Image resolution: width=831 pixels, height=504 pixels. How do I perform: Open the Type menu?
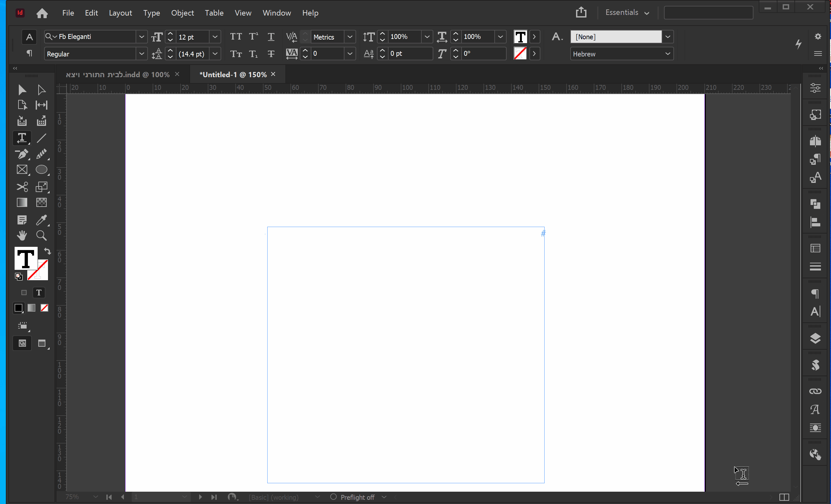(x=151, y=13)
